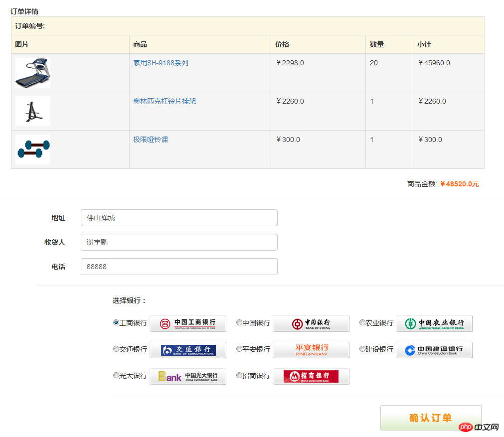Click the treadmill product thumbnail
Viewport: 504px width, 437px height.
pyautogui.click(x=33, y=73)
